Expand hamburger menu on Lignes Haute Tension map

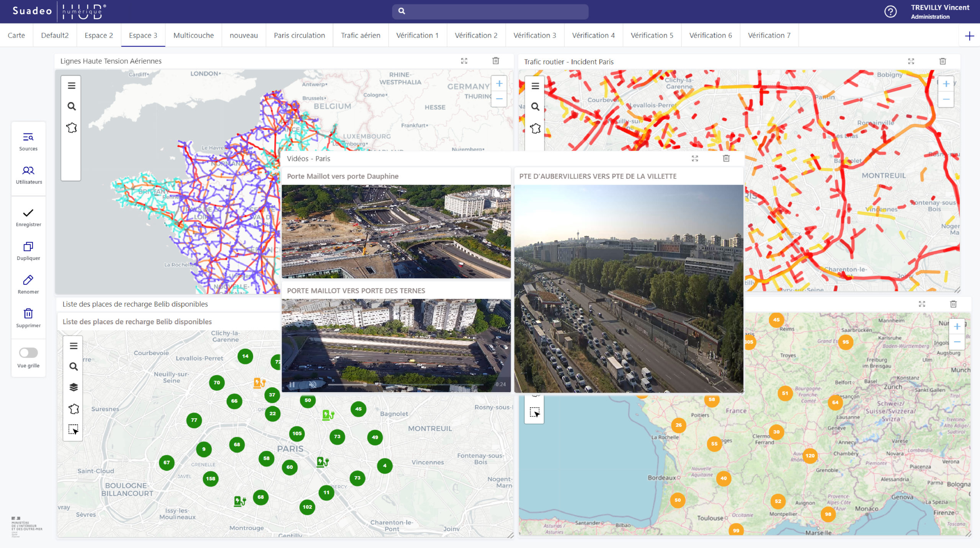point(72,86)
